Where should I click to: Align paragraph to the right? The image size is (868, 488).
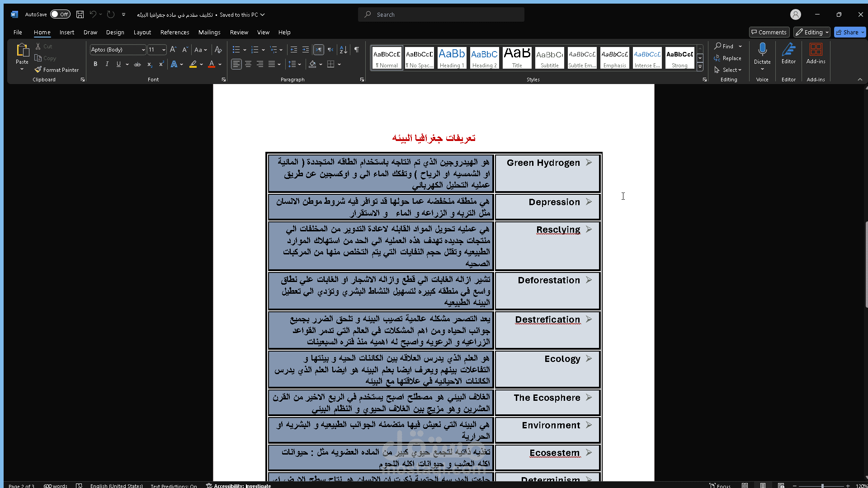[x=260, y=64]
